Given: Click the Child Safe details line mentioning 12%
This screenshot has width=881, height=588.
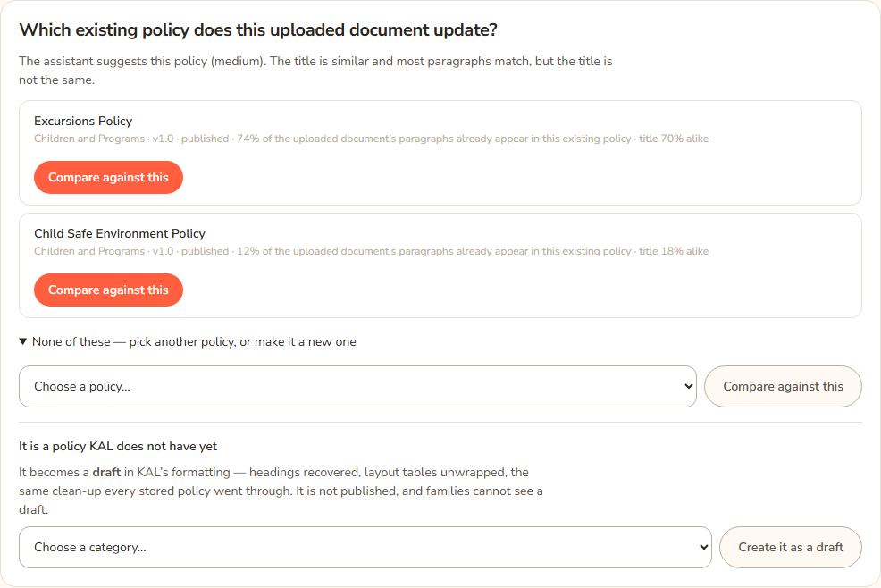Looking at the screenshot, I should tap(372, 251).
